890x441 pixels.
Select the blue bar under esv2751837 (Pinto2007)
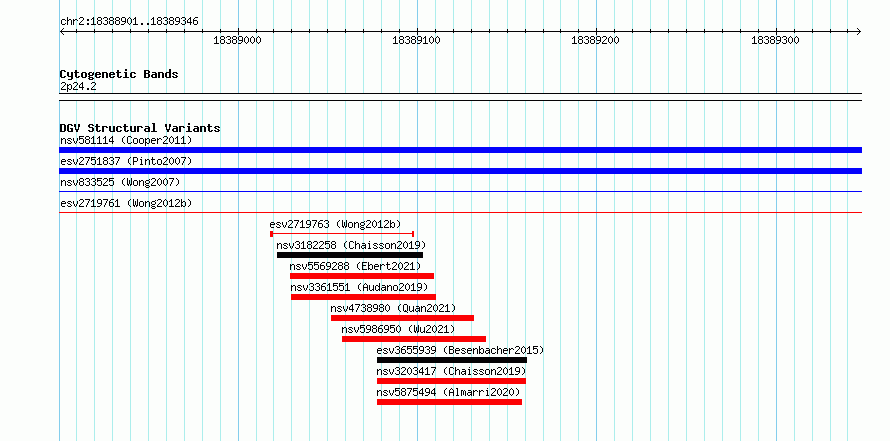tap(460, 171)
